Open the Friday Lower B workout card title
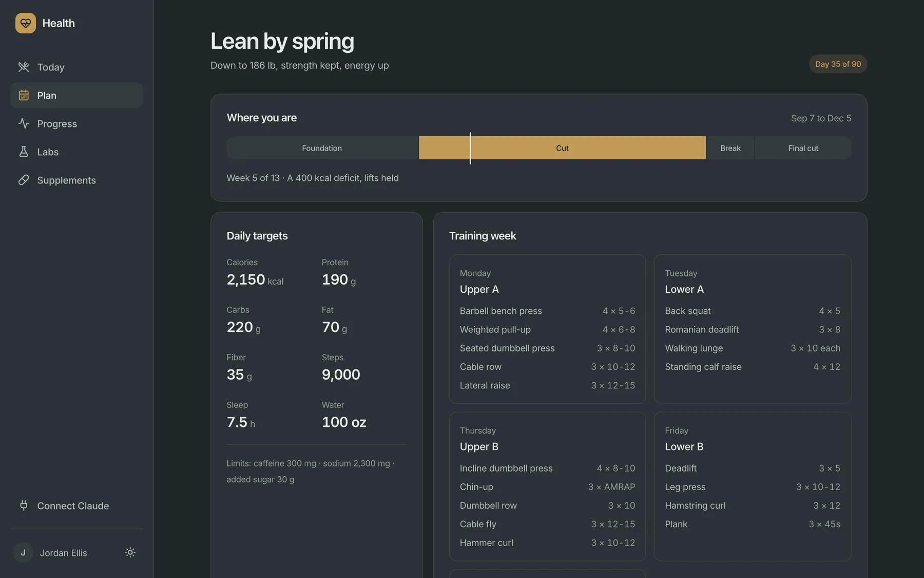 (x=684, y=446)
